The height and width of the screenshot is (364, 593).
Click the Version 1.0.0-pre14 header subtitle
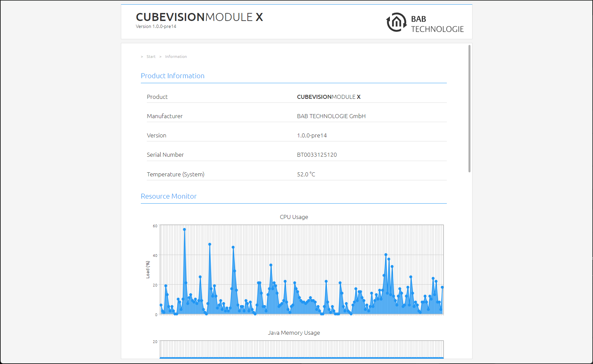pos(156,27)
